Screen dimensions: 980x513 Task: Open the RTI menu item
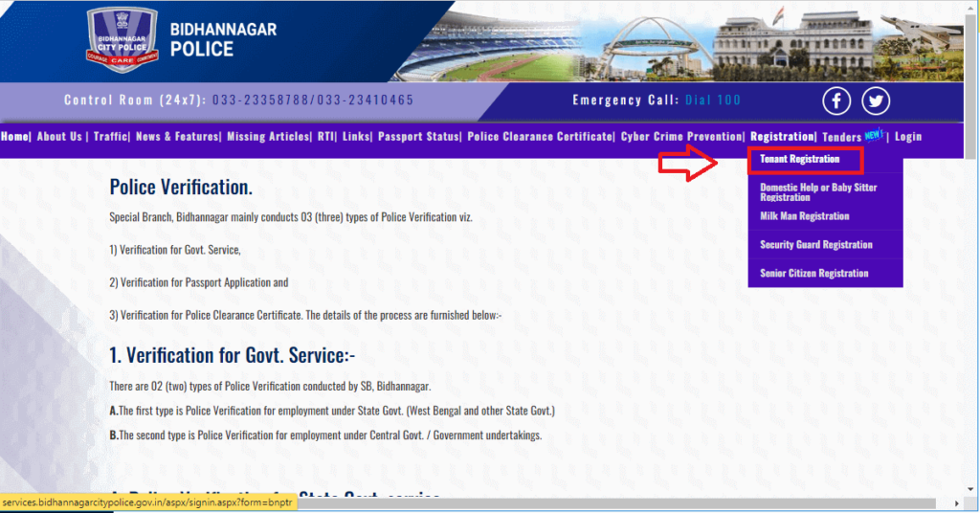(325, 136)
